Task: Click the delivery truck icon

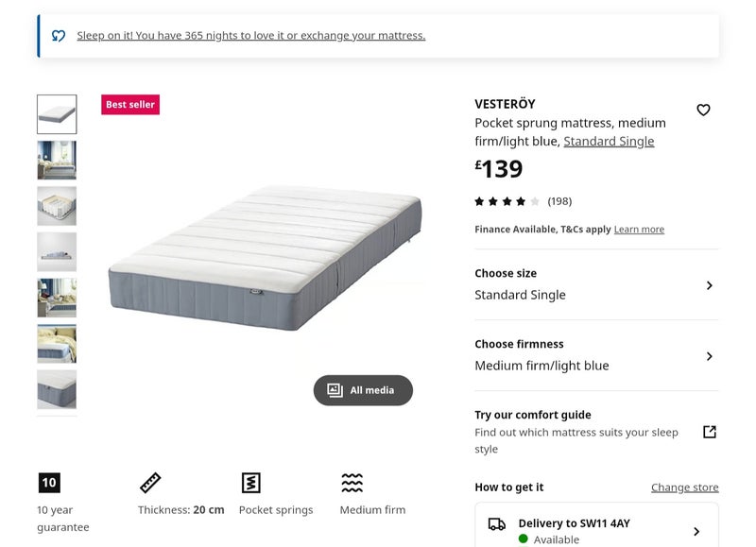Action: (497, 524)
